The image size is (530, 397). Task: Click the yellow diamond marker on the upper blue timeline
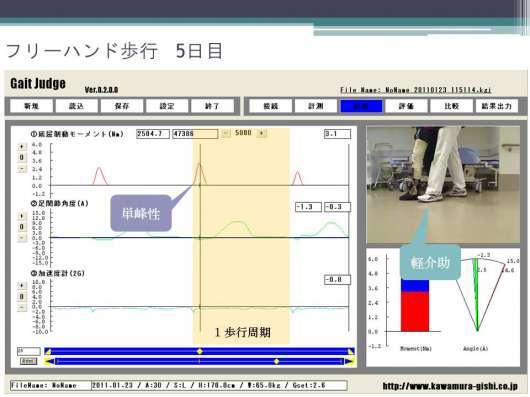(200, 351)
